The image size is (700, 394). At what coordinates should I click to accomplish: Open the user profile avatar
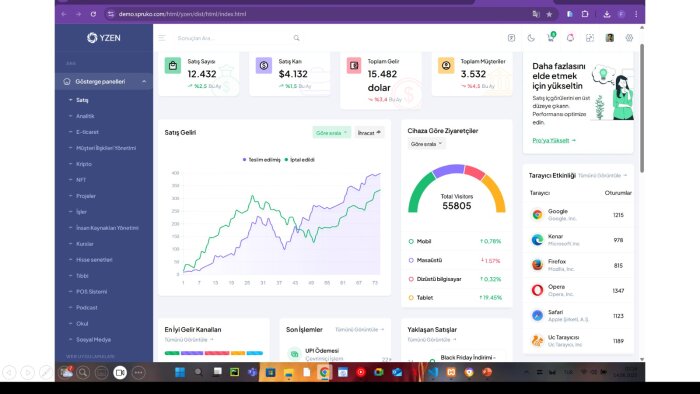609,38
